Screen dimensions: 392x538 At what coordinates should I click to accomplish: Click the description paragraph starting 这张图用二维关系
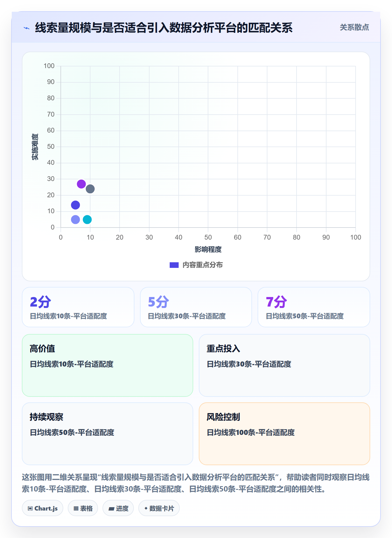(196, 483)
